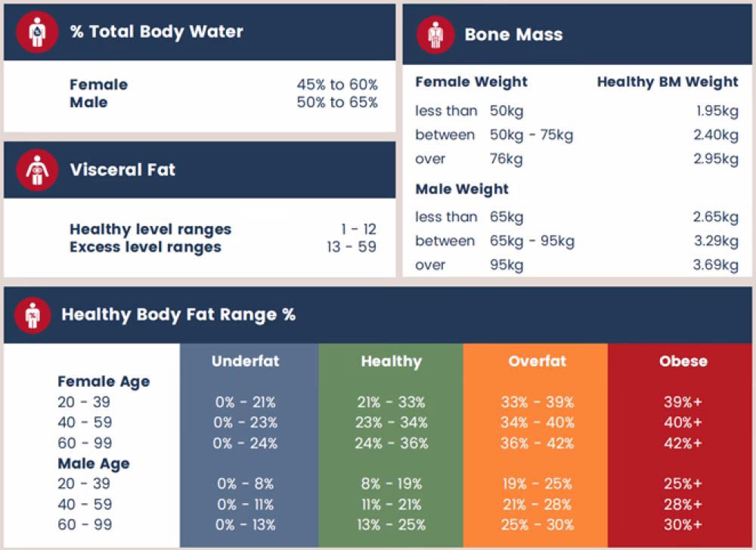
Task: Select the Female Age row label
Action: (x=104, y=382)
